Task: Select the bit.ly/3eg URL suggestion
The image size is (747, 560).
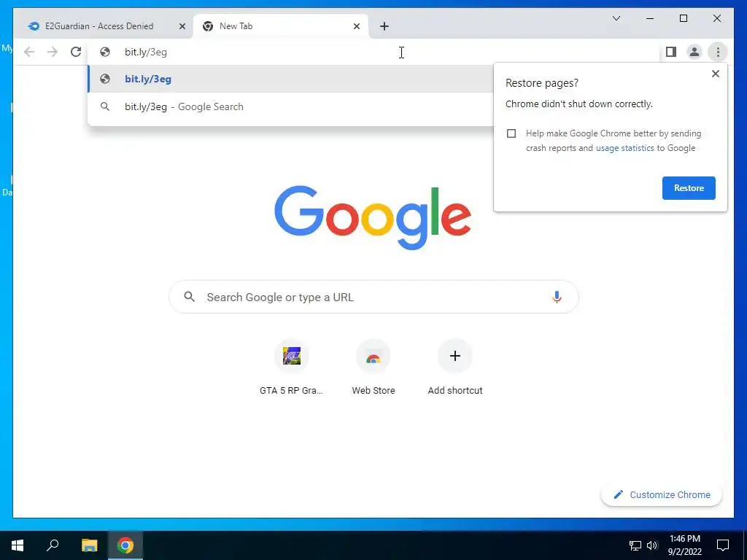Action: [x=290, y=79]
